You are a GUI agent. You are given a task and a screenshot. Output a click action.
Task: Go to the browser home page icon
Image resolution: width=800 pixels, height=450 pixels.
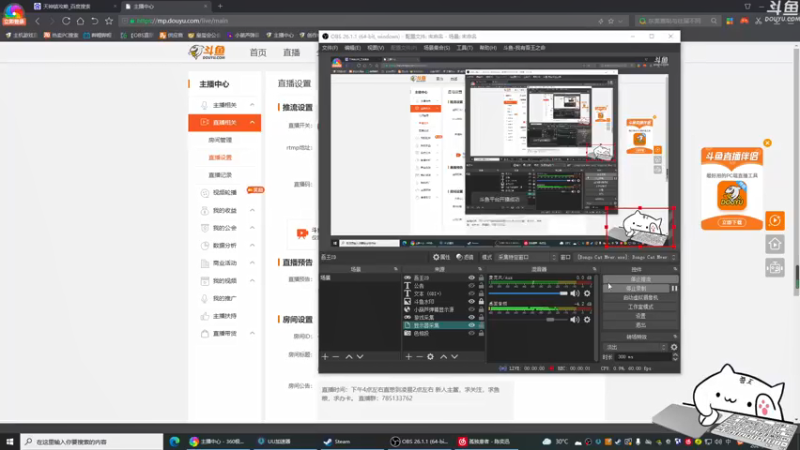pos(81,21)
